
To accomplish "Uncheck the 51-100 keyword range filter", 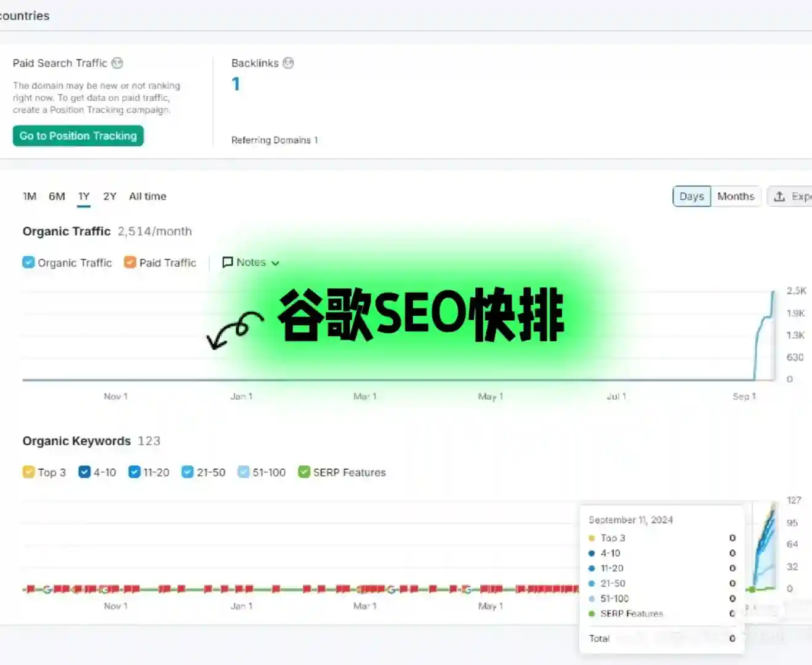I will click(x=244, y=472).
